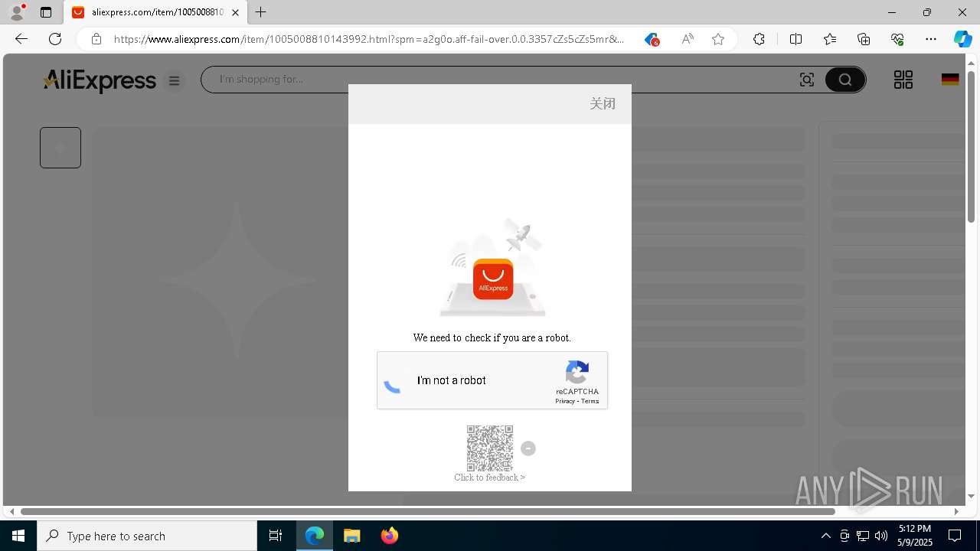
Task: Click the taskbar "Type here to search" box
Action: [x=147, y=536]
